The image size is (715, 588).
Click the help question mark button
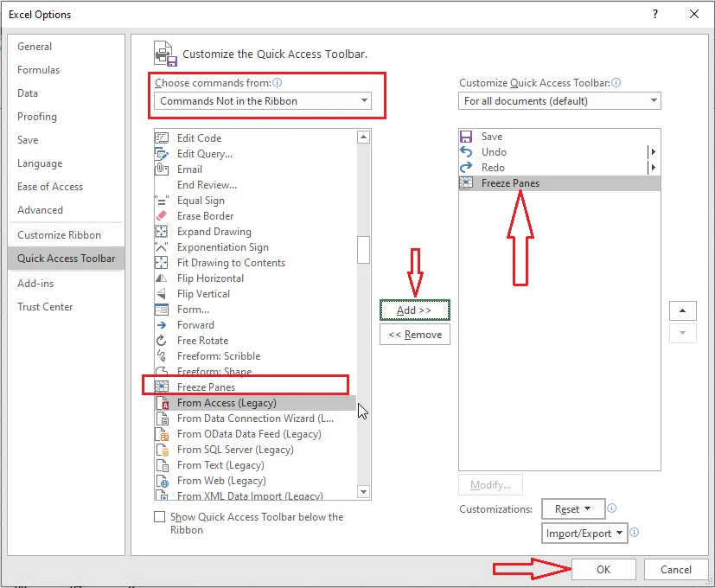point(655,14)
